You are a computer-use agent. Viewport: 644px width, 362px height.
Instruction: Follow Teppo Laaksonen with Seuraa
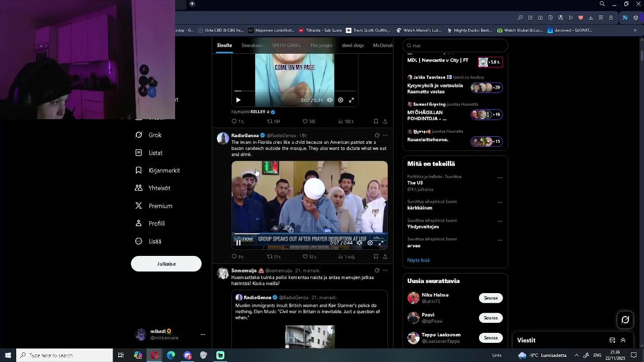click(491, 338)
